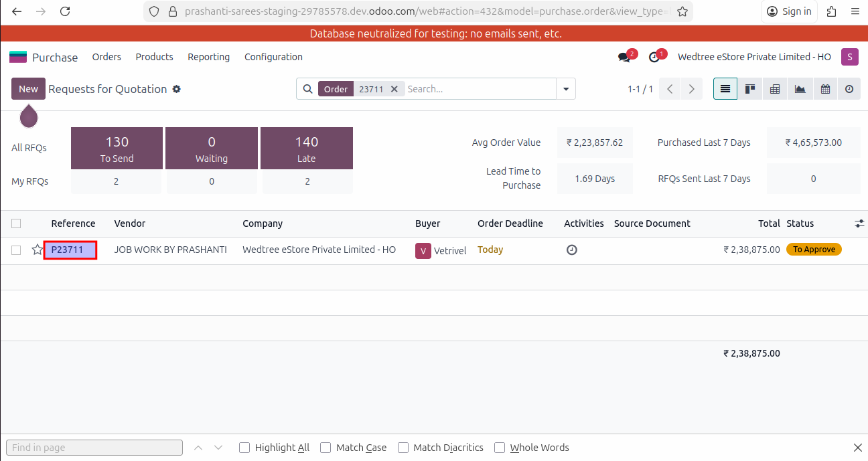Open the gear actions menu beside title

pos(177,89)
